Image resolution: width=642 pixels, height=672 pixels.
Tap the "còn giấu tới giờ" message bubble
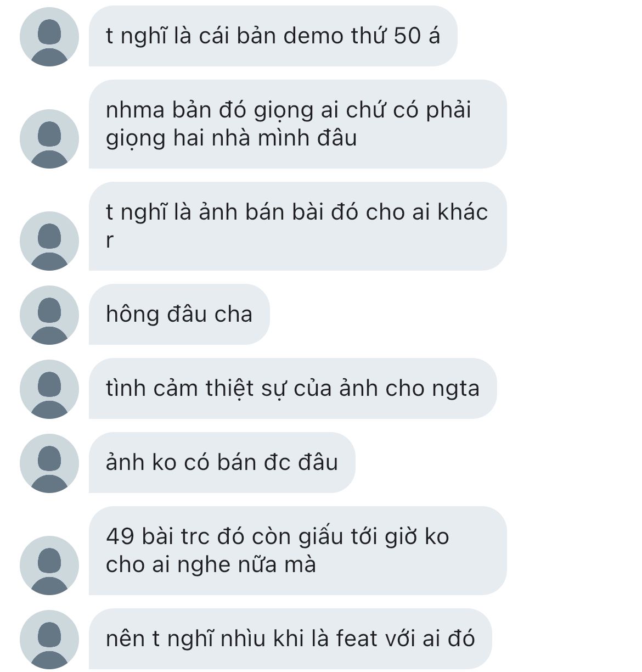(x=297, y=551)
